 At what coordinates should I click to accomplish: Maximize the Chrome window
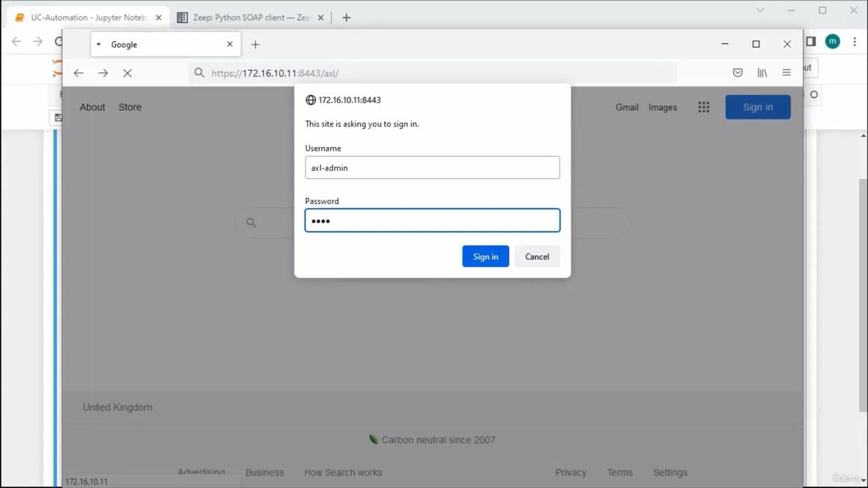[823, 10]
